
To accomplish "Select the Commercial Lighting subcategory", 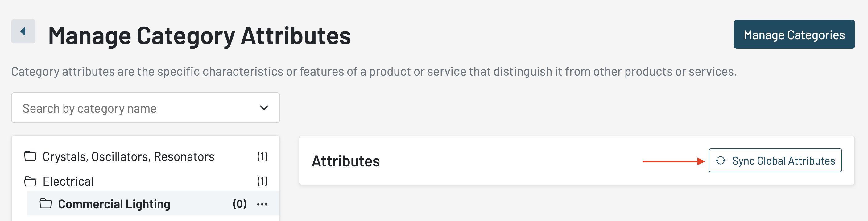I will (114, 204).
